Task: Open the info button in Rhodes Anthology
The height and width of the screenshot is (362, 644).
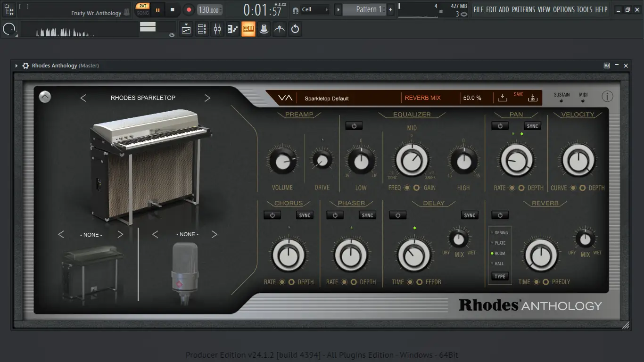Action: [x=607, y=96]
